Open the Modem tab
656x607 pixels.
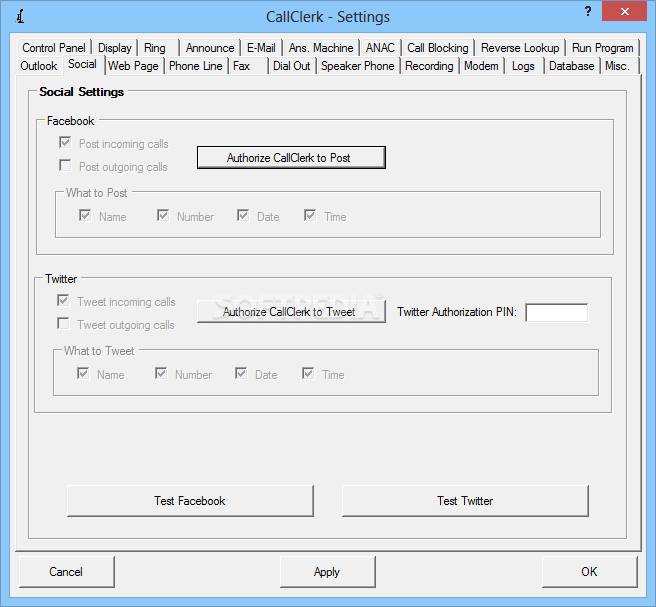(x=481, y=66)
